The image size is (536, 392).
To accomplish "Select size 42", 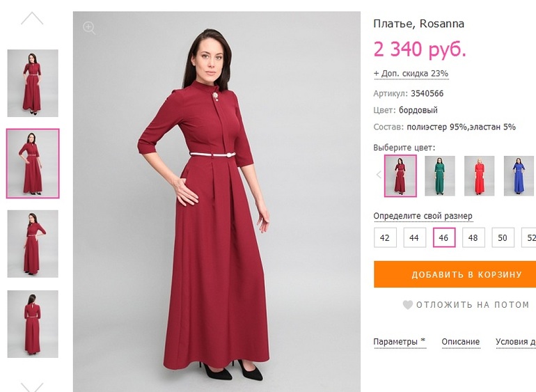I will (385, 237).
